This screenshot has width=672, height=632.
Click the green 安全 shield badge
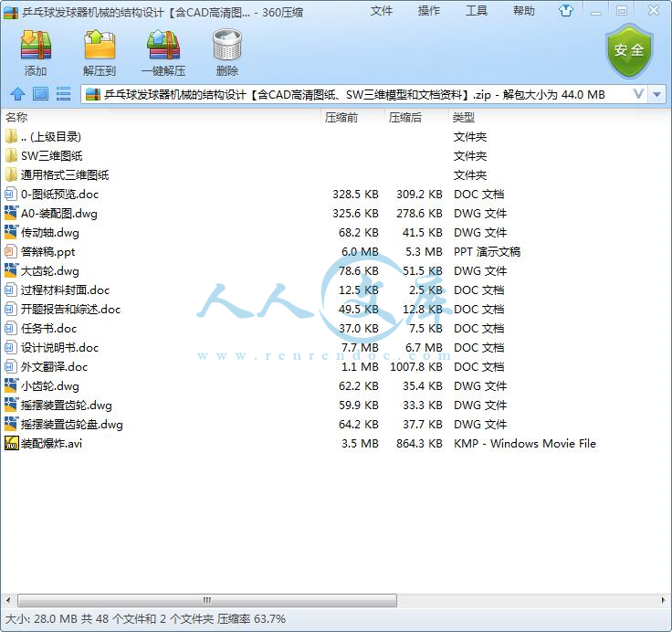(629, 50)
